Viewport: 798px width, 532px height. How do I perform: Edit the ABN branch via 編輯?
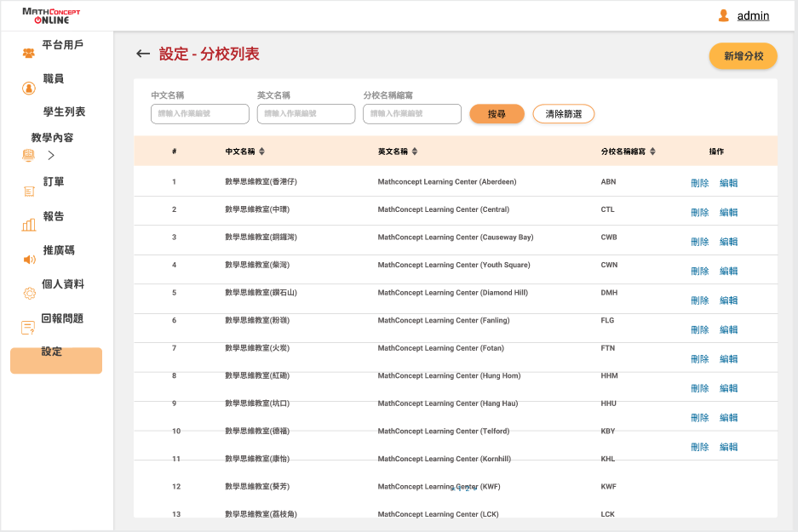(729, 183)
